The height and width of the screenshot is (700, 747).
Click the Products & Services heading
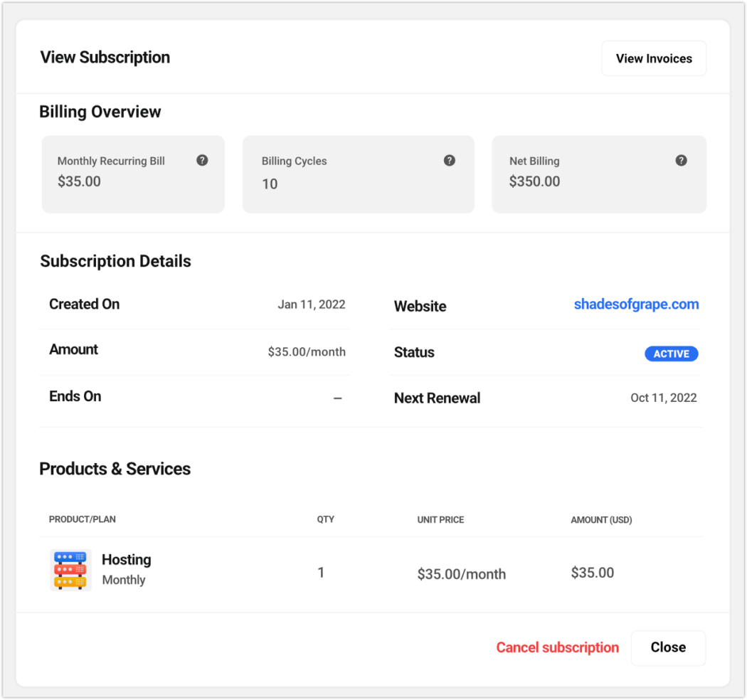115,469
